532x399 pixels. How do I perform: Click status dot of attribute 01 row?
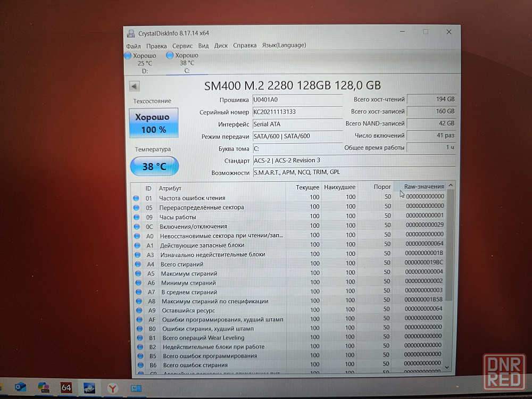coord(136,198)
